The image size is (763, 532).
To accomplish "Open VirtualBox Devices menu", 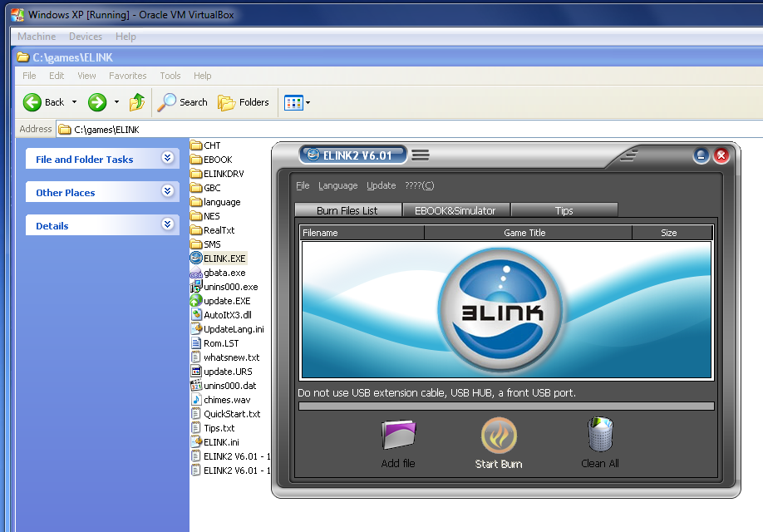I will pos(86,37).
